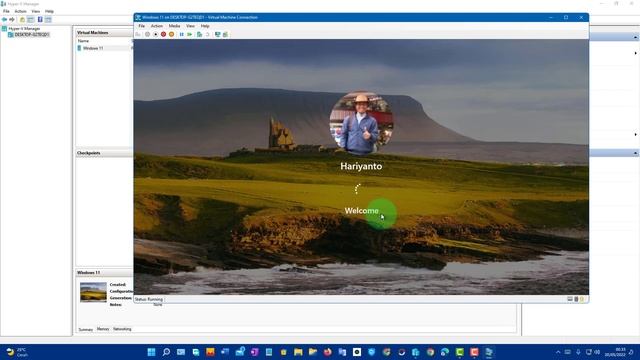Switch to the Networking tab in details pane
The height and width of the screenshot is (360, 640).
(122, 329)
